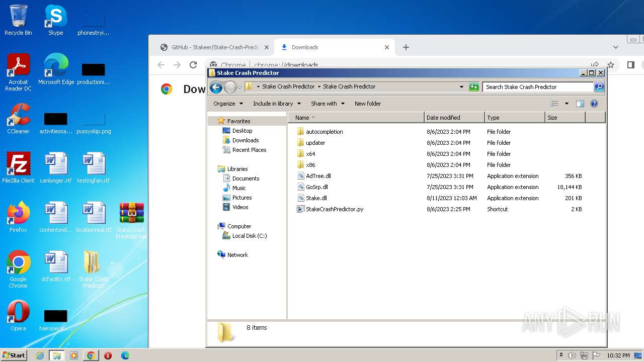
Task: Select the Stake Crash Predictor desktop folder
Action: [x=93, y=269]
